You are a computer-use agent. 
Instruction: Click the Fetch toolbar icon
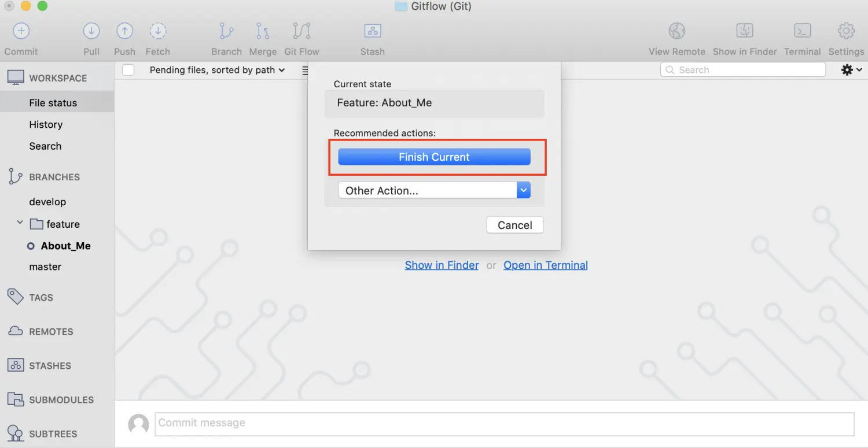157,31
